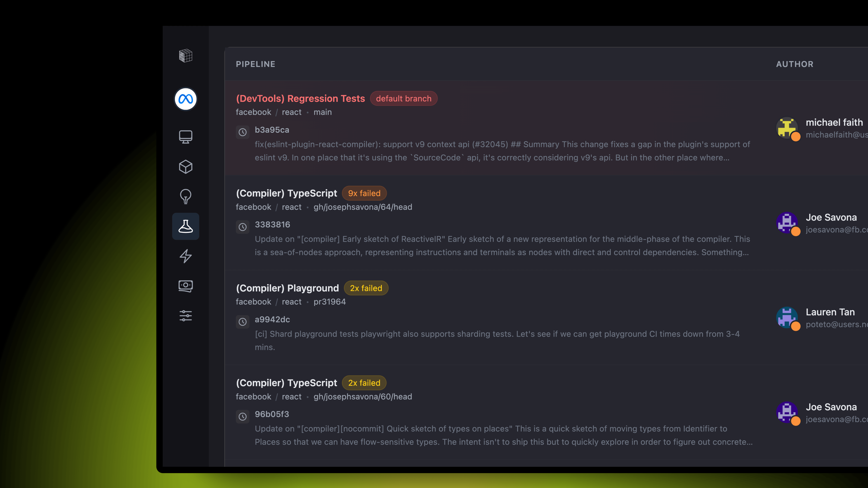Open the lightning bolt icon
Viewport: 868px width, 488px height.
coord(185,256)
